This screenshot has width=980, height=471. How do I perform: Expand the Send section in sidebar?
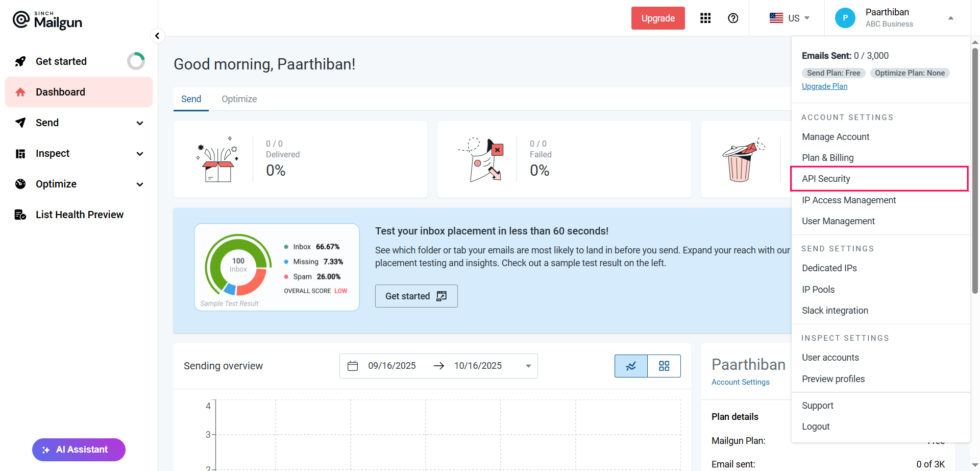click(x=139, y=123)
